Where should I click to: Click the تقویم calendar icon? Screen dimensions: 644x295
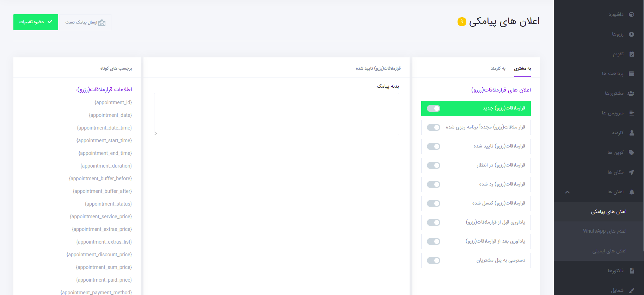click(632, 54)
